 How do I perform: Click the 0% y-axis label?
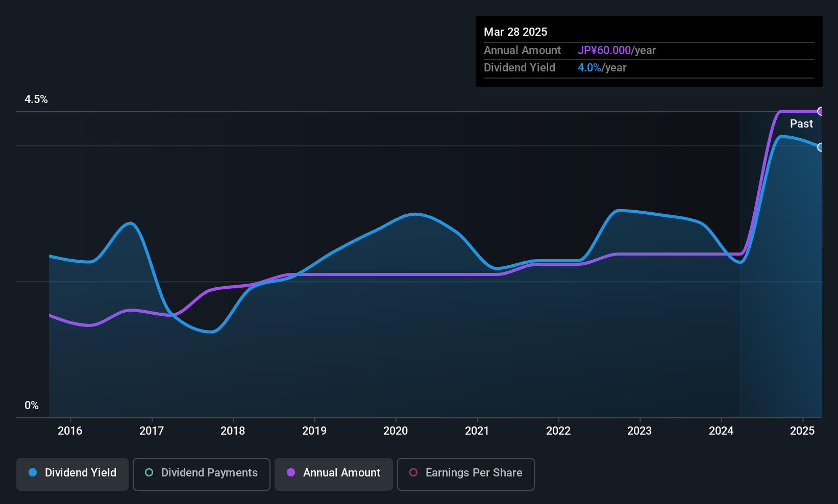[x=32, y=406]
